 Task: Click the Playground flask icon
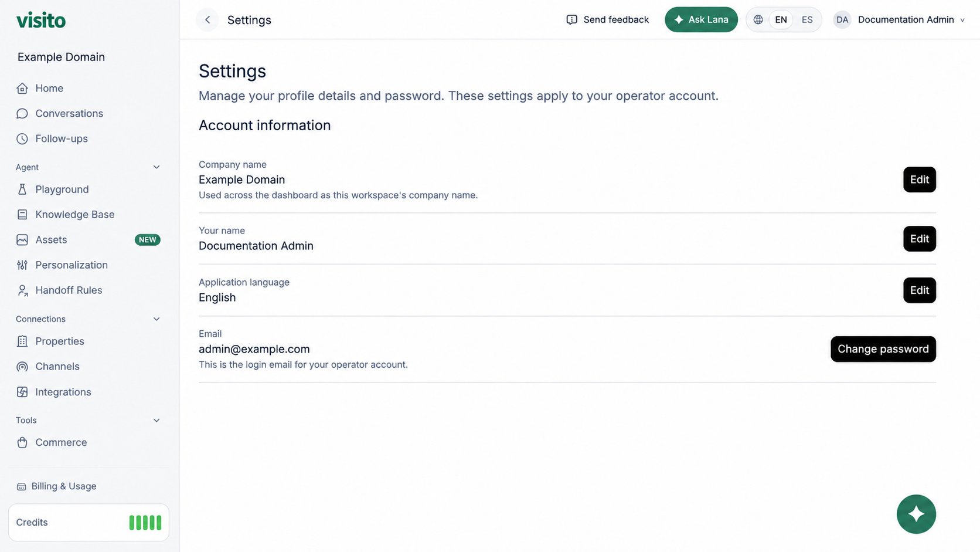tap(22, 189)
